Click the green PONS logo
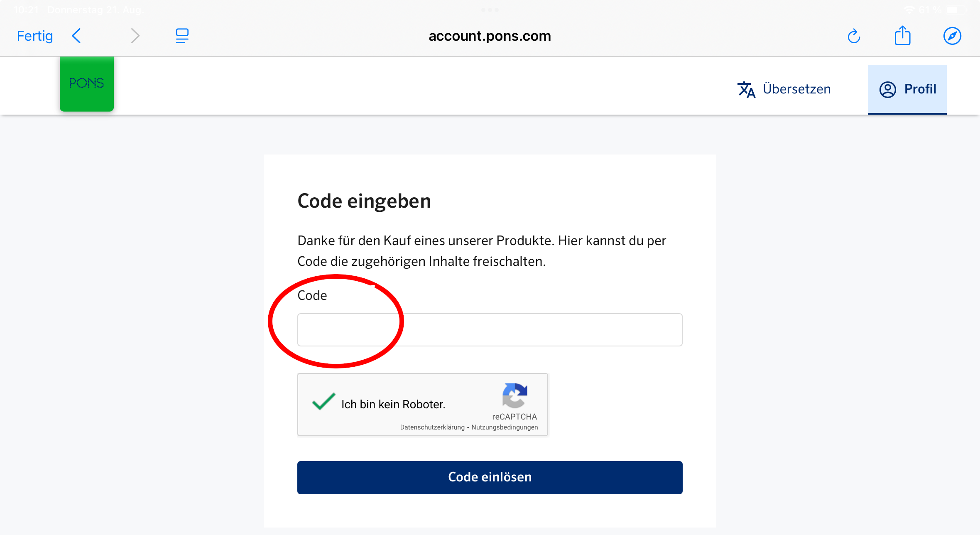 point(87,83)
